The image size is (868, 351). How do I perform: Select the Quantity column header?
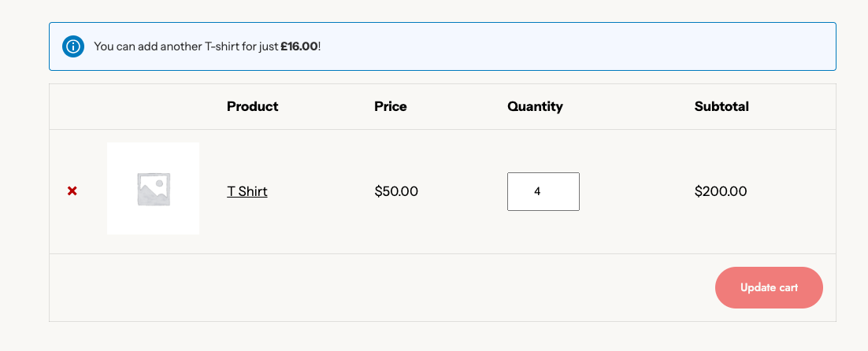[x=535, y=106]
